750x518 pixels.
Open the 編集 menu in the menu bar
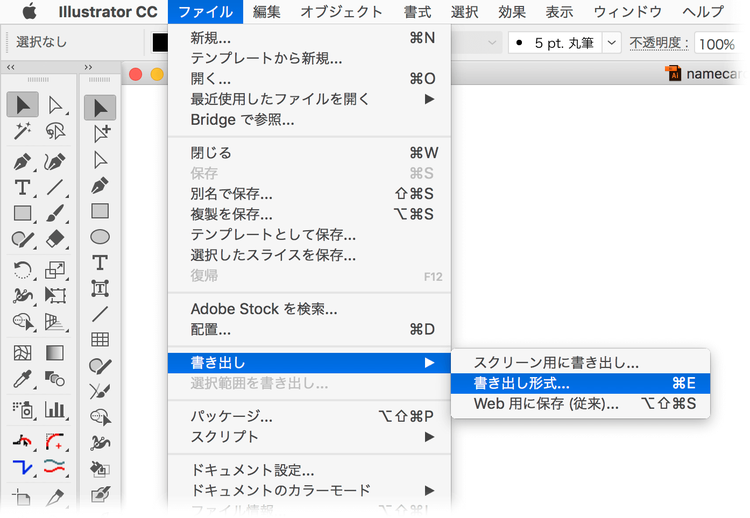(266, 11)
